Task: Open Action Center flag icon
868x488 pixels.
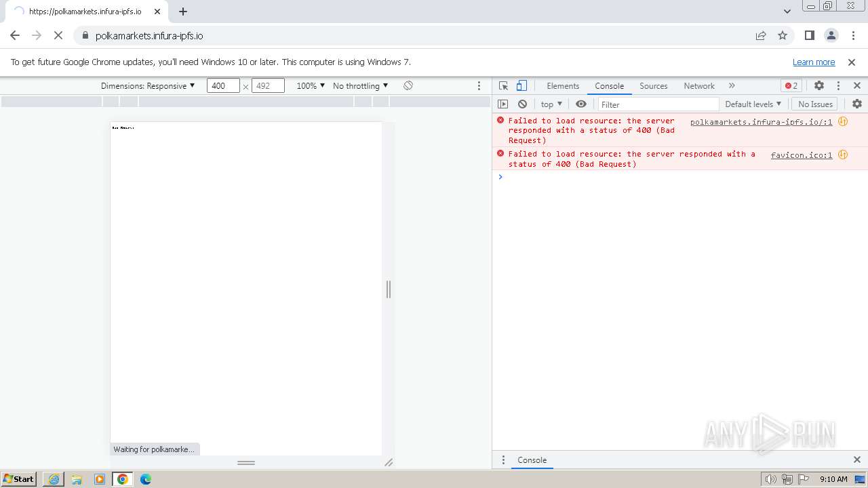Action: [804, 479]
